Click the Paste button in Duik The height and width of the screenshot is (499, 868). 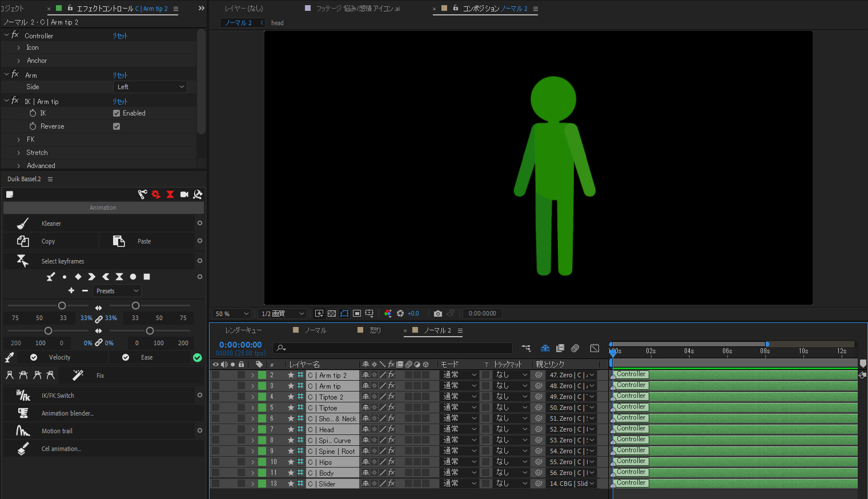(x=144, y=241)
